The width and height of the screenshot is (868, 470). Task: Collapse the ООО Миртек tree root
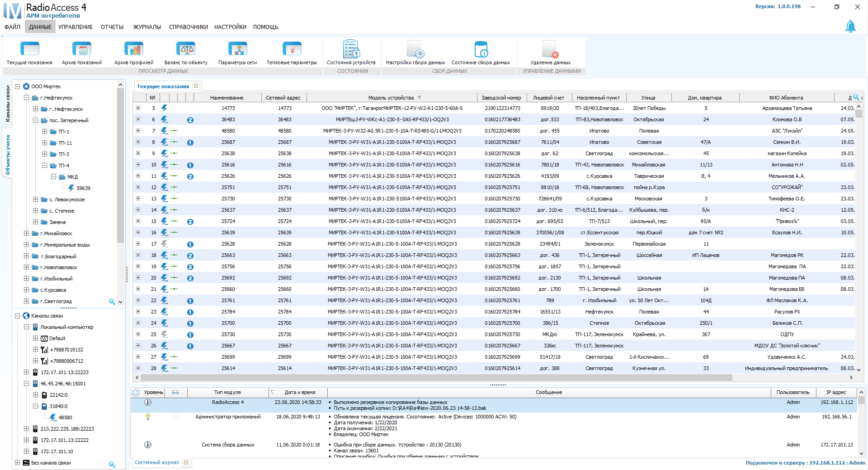[x=17, y=86]
